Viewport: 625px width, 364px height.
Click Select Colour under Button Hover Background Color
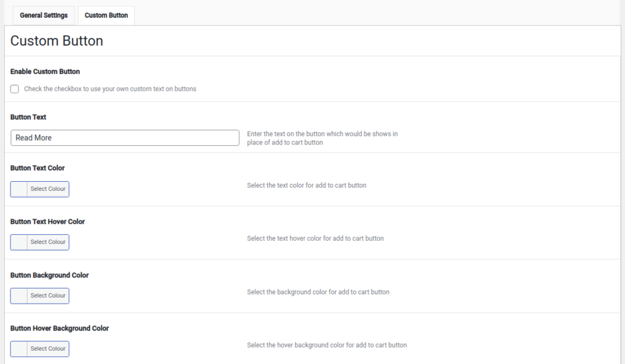(48, 349)
